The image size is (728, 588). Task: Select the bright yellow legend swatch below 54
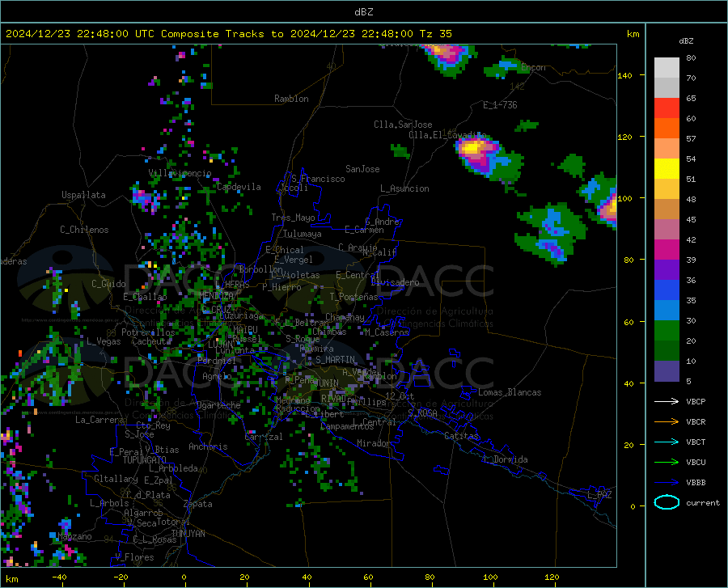(667, 169)
